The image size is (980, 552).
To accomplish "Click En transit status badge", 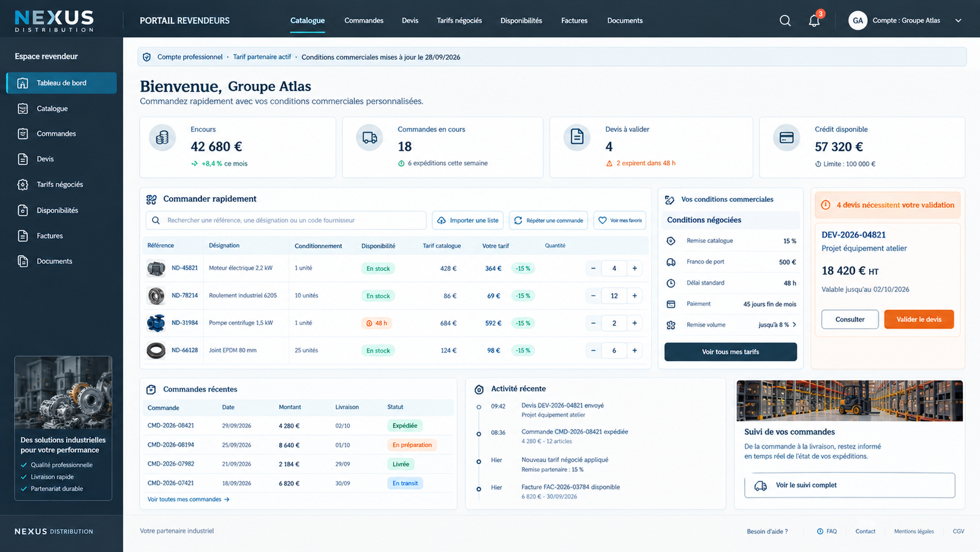I will [x=405, y=483].
